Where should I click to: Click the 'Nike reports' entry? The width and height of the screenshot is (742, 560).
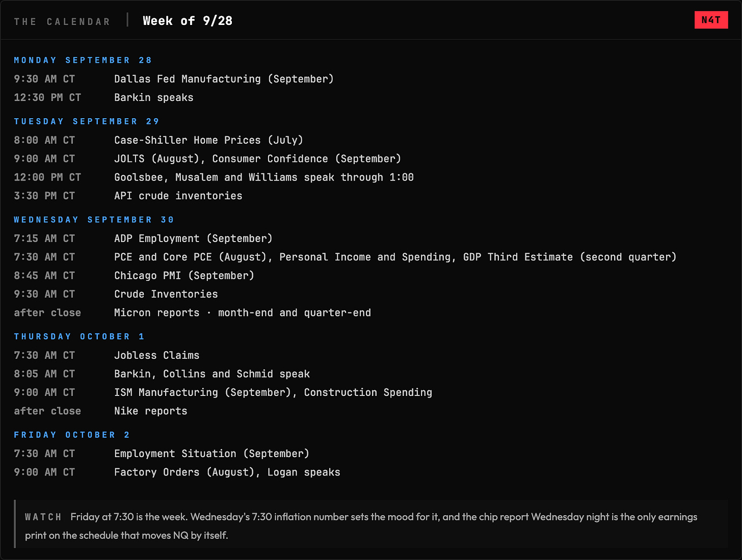(151, 411)
